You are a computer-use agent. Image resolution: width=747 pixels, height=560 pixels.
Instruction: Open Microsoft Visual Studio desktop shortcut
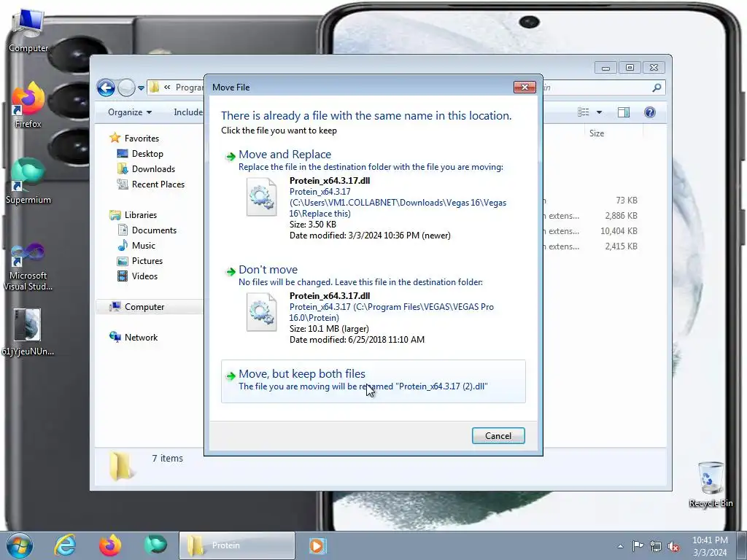pyautogui.click(x=28, y=267)
